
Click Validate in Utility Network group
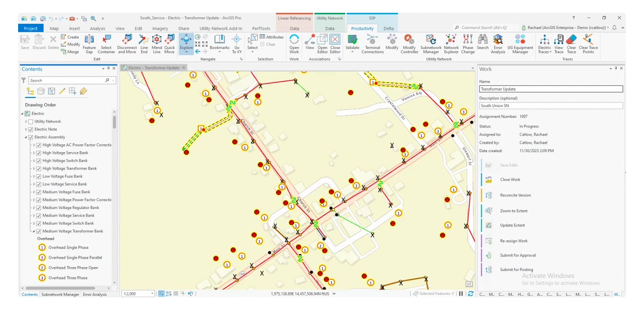352,44
